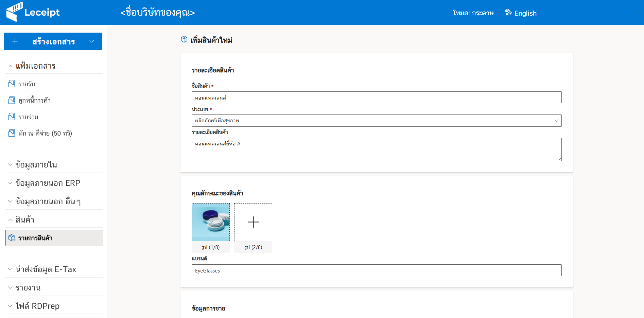Open ลูกหนี้การค้า folder icon
The width and height of the screenshot is (644, 318).
tap(12, 100)
